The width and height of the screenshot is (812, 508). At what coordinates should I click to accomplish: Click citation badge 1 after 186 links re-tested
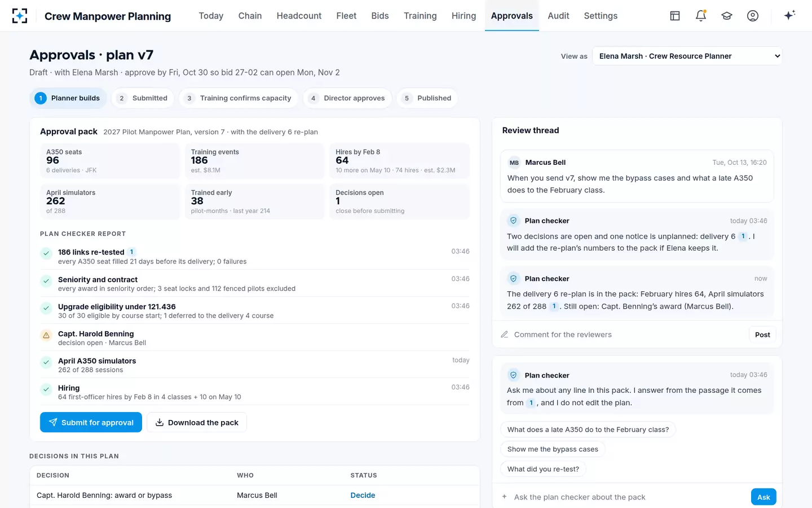pyautogui.click(x=131, y=252)
